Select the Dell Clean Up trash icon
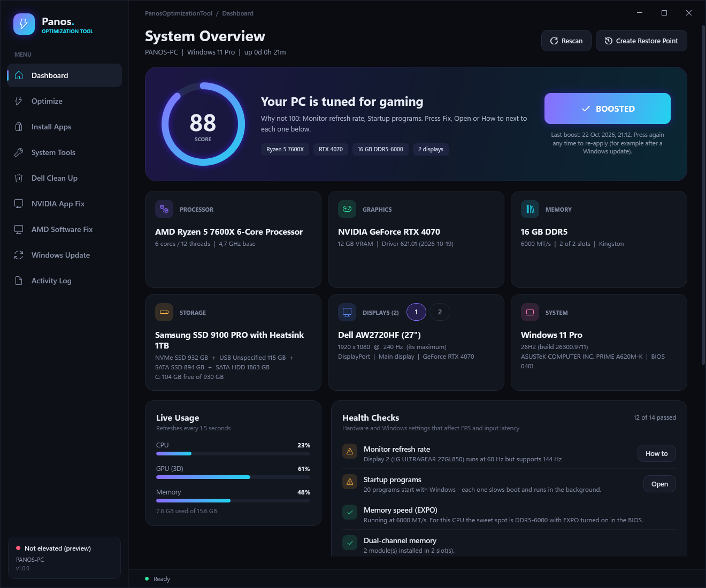This screenshot has width=706, height=588. 19,178
